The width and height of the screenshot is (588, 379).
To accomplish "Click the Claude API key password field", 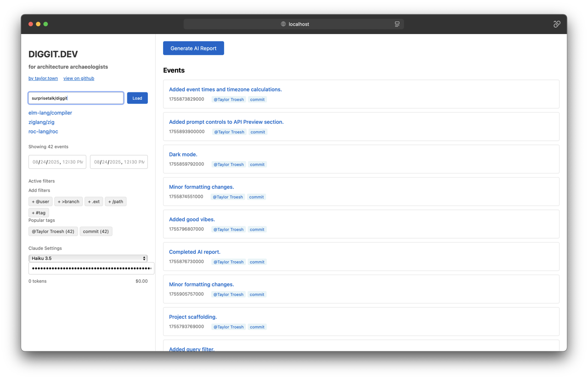I will click(91, 268).
